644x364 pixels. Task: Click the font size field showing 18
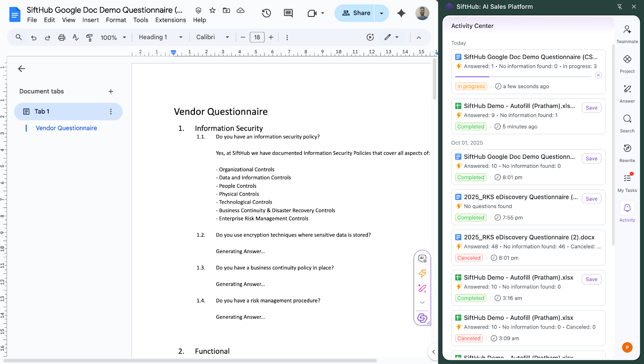tap(257, 37)
